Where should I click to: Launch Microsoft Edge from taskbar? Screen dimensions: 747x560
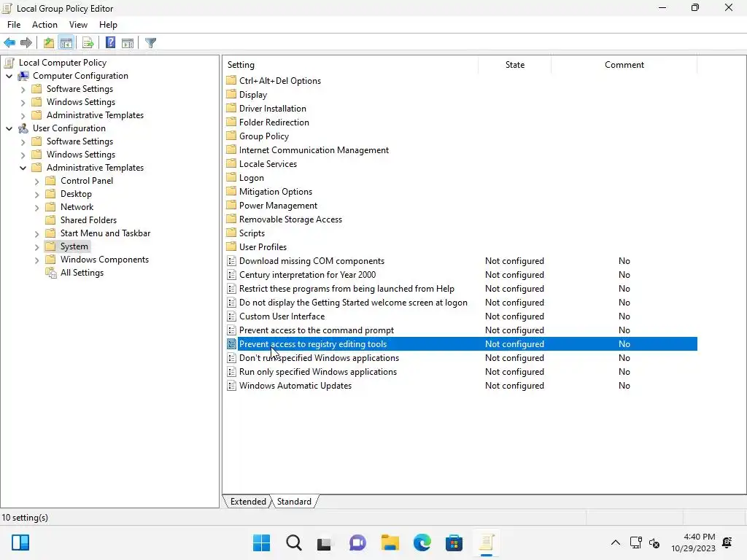click(422, 542)
